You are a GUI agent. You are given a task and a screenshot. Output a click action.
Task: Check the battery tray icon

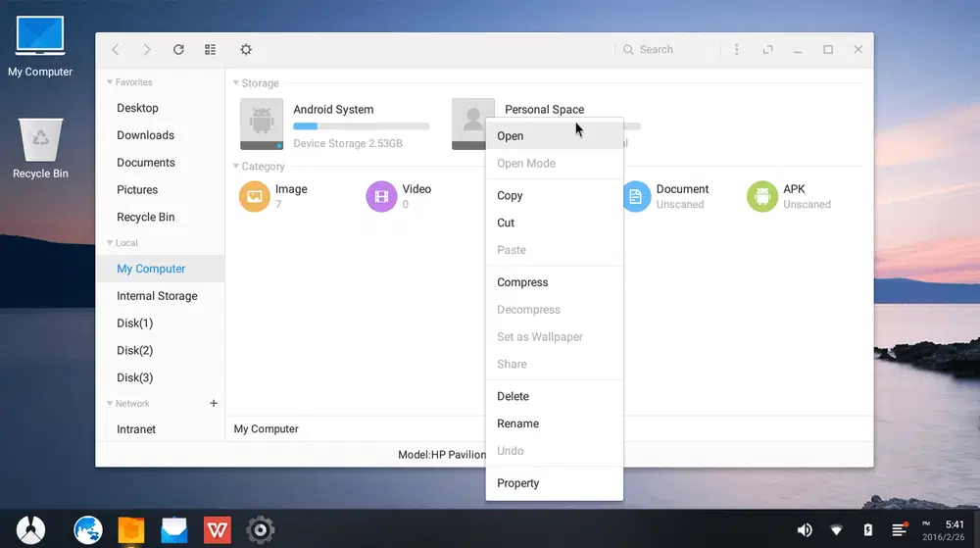[868, 530]
